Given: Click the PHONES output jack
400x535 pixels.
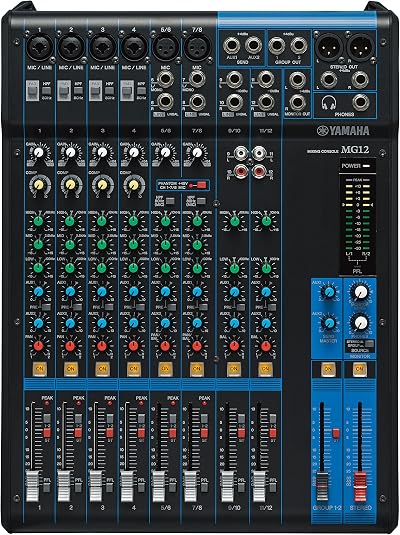Looking at the screenshot, I should pos(361,102).
